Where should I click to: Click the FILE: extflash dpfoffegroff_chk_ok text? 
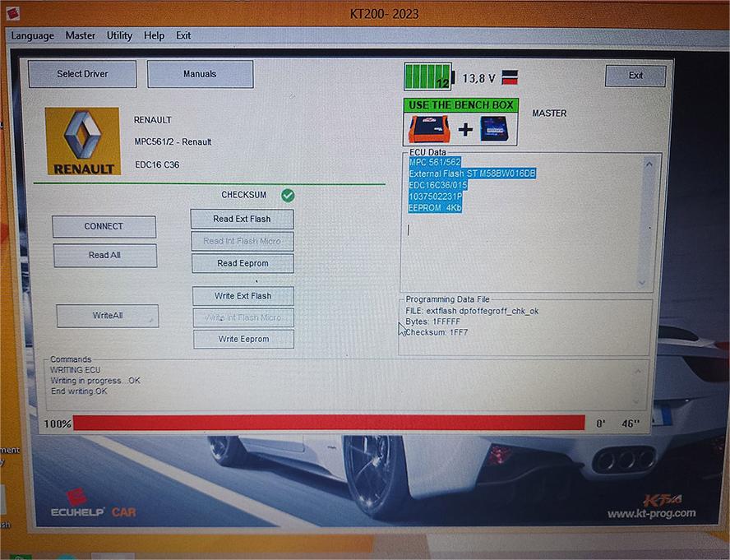[x=472, y=311]
